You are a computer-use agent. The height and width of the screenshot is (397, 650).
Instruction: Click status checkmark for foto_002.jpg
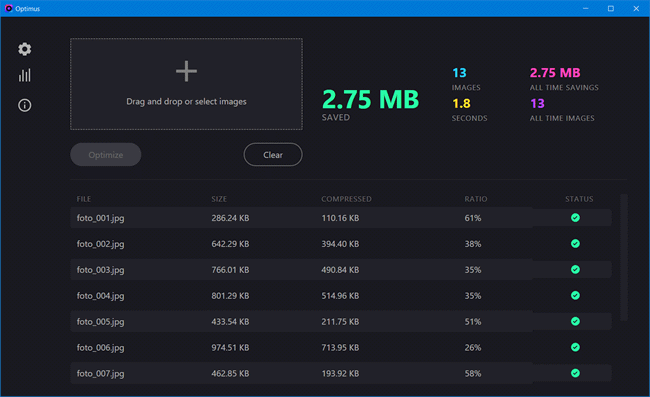coord(575,244)
